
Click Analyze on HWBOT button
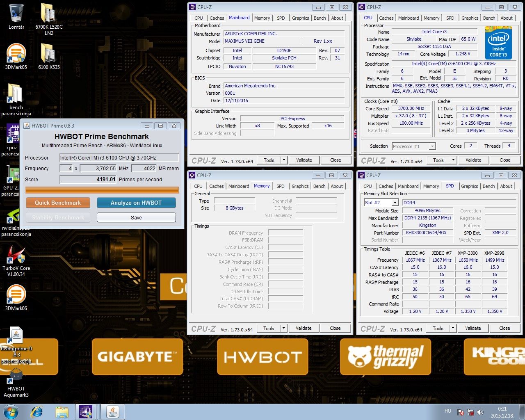[136, 203]
